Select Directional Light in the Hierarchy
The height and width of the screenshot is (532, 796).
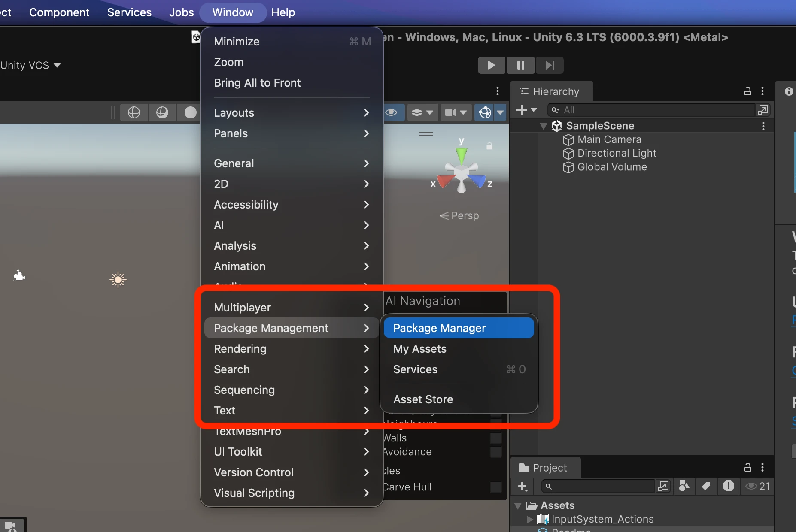(x=609, y=154)
